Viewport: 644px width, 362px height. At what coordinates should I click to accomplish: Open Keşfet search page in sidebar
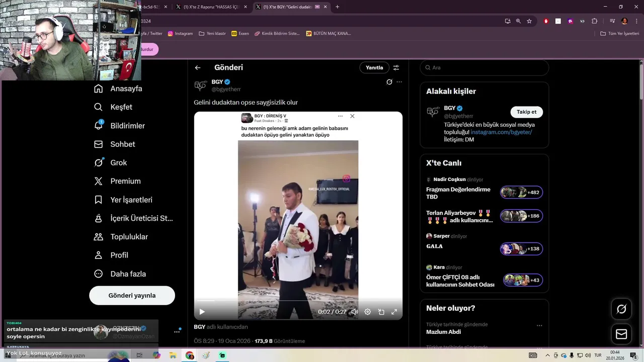tap(113, 107)
